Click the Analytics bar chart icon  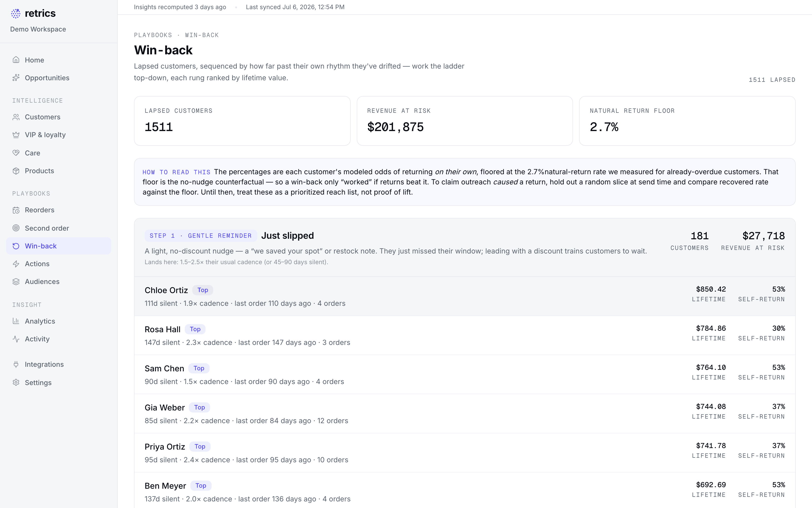click(16, 321)
